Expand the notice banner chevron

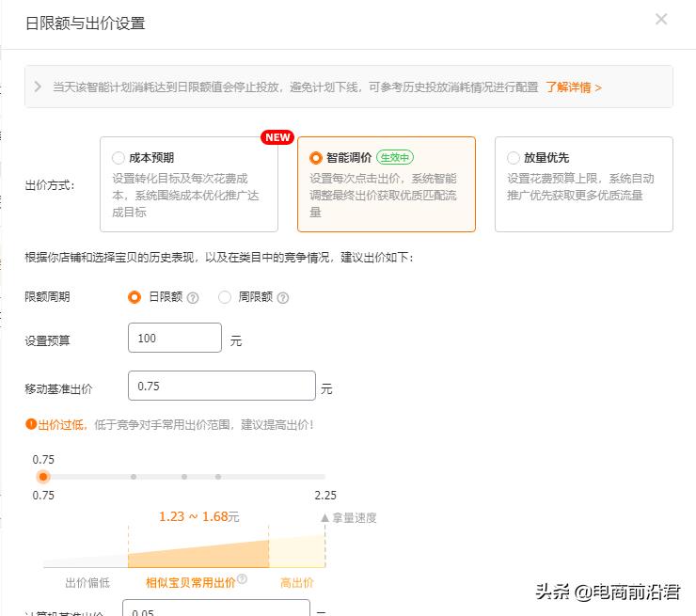(x=38, y=87)
